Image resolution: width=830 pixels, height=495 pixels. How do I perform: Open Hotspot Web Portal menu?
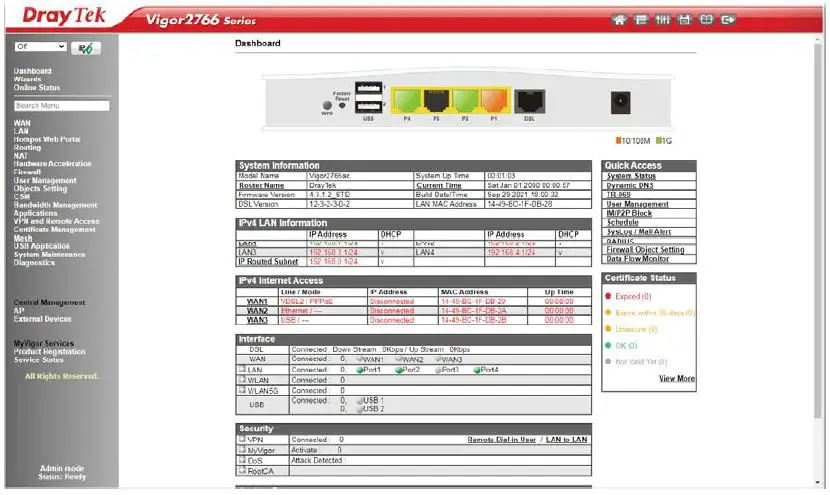pyautogui.click(x=47, y=139)
